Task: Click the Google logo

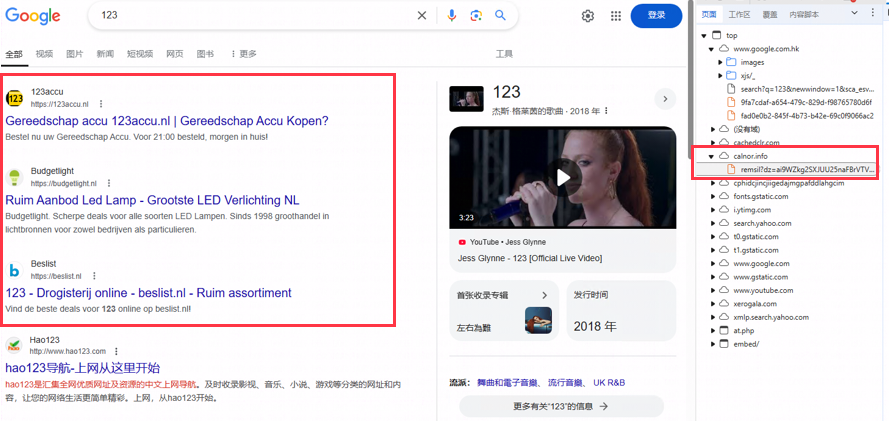Action: pos(33,16)
